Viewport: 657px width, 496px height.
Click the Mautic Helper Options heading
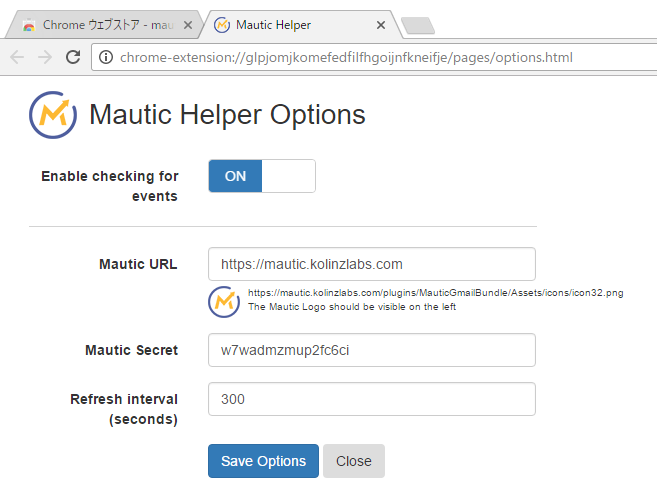tap(227, 115)
